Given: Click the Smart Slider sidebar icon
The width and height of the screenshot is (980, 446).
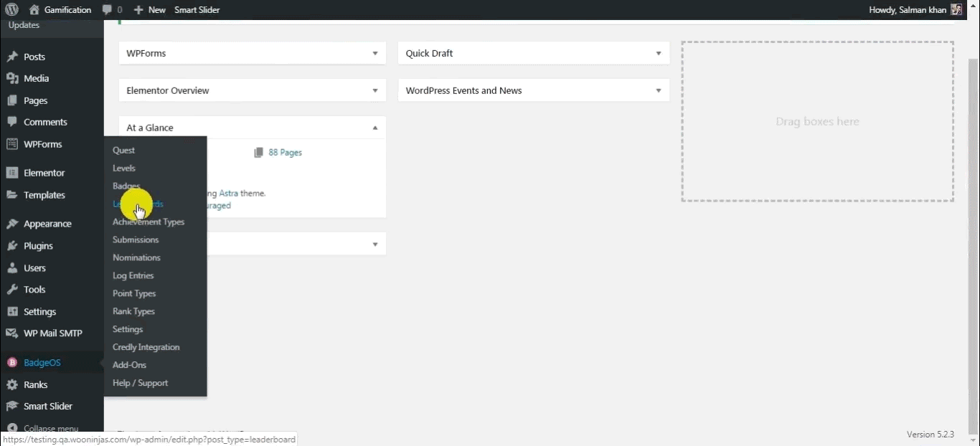Looking at the screenshot, I should coord(12,407).
